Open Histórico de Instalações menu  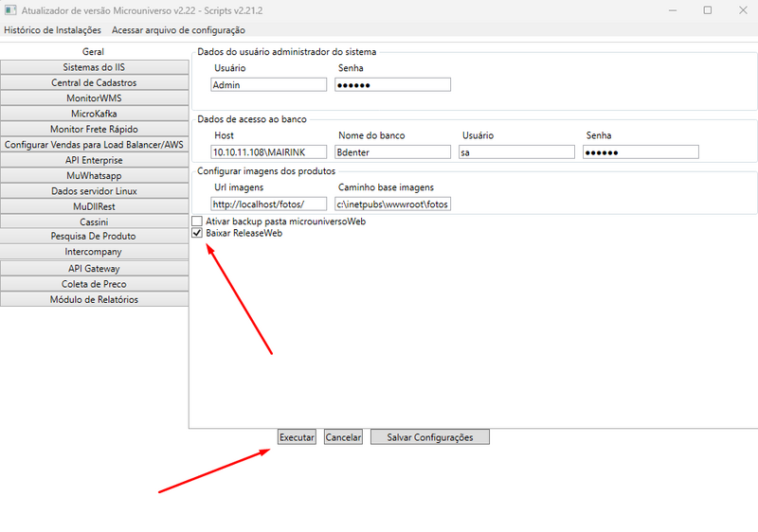point(52,30)
